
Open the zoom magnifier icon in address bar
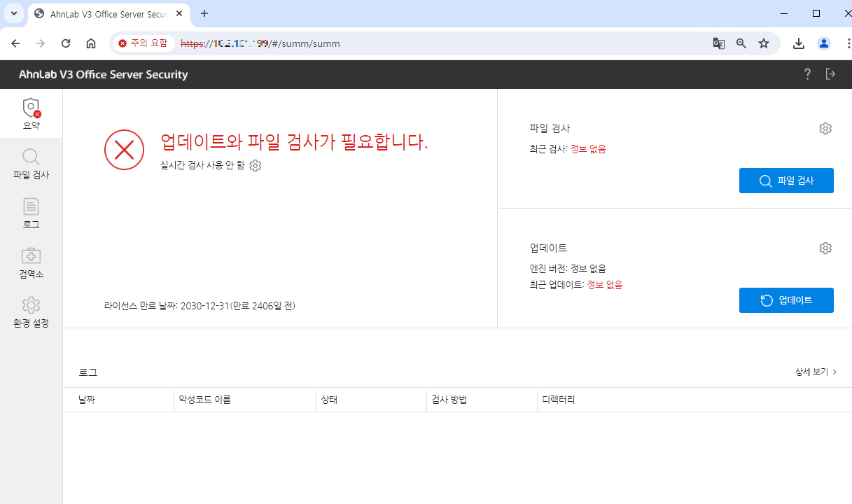click(741, 43)
